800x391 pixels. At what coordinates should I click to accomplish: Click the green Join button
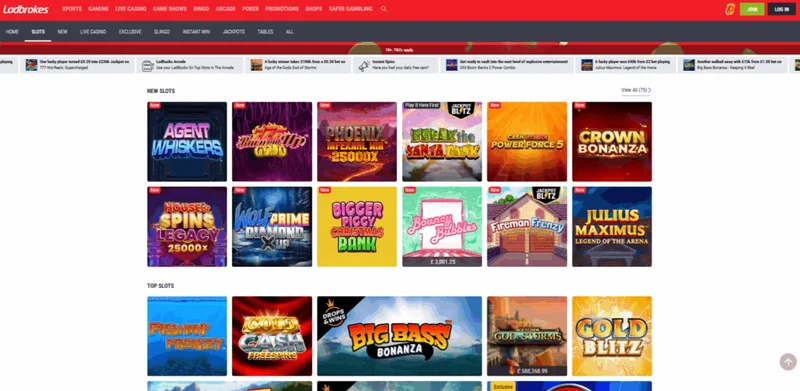752,9
